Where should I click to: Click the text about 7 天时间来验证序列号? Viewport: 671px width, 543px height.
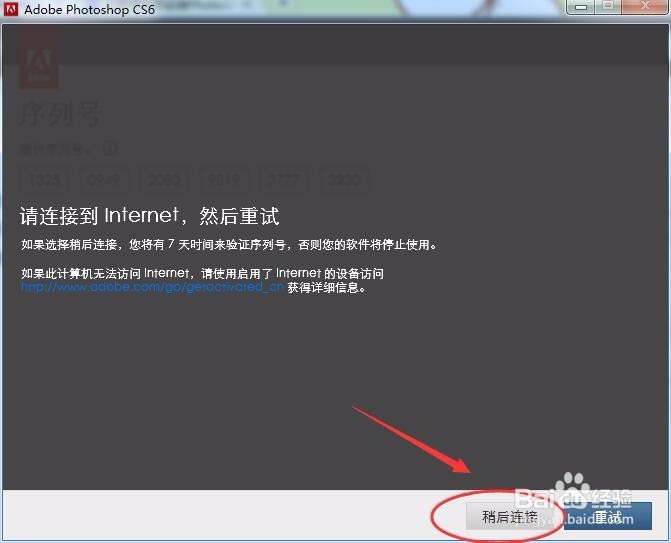point(229,245)
